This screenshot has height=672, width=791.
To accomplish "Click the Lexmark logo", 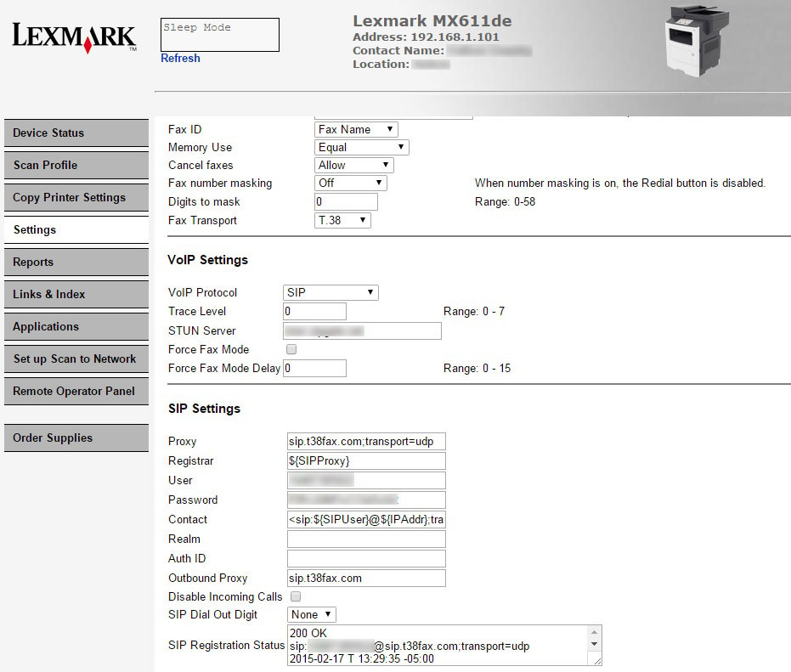I will (x=74, y=37).
